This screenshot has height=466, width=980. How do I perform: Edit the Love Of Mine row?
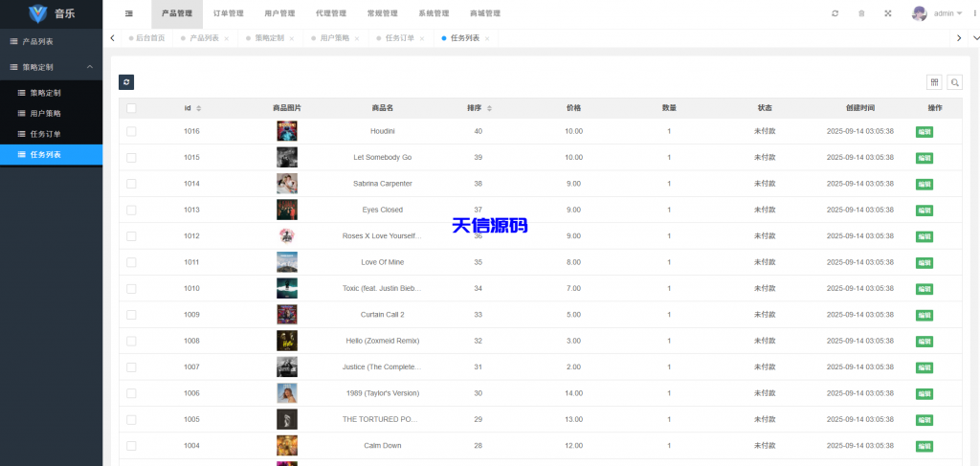coord(924,263)
